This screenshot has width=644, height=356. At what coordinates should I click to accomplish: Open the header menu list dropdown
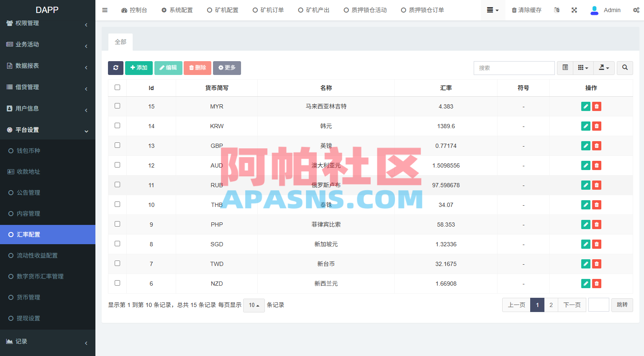pos(493,10)
